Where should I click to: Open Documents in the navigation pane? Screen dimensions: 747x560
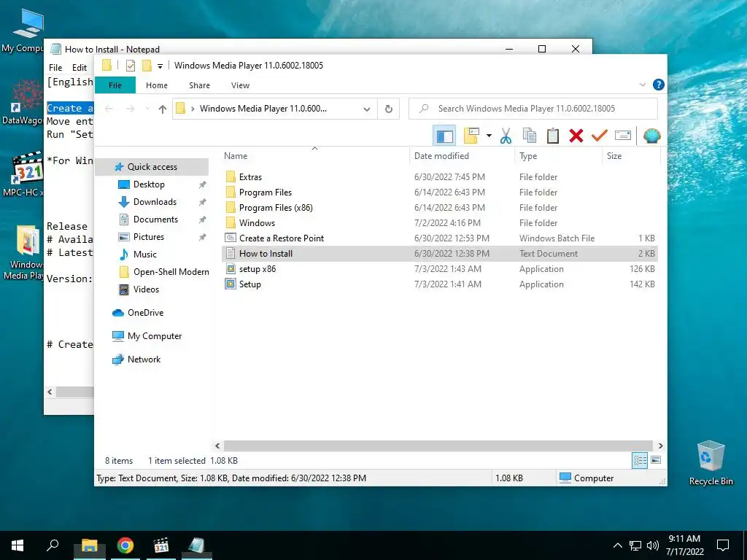click(x=155, y=219)
